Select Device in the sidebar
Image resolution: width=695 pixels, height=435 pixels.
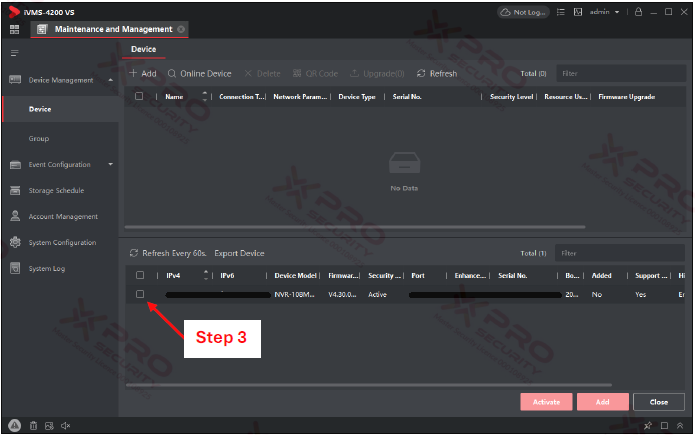[x=60, y=109]
